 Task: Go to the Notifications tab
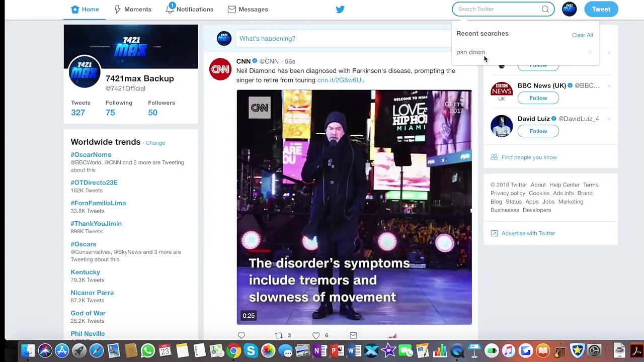coord(190,9)
